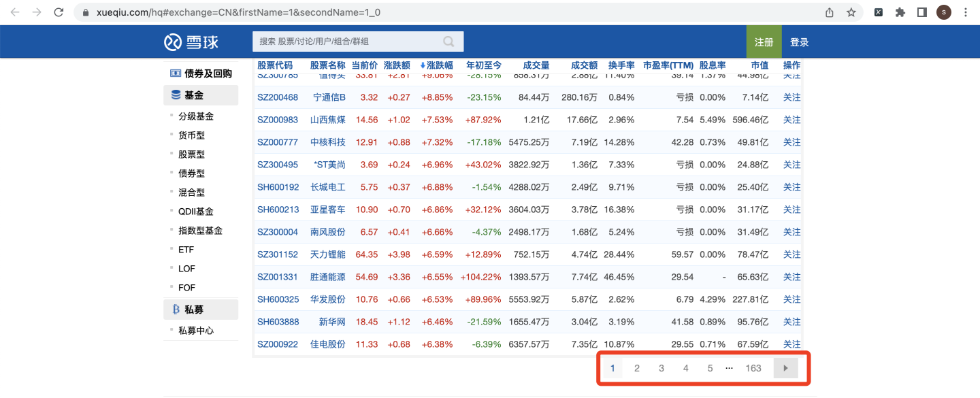
Task: Open stock code SH600213
Action: (278, 210)
